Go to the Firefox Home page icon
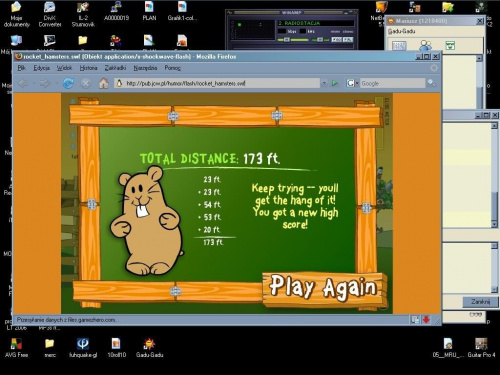This screenshot has width=500, height=375. [x=103, y=83]
